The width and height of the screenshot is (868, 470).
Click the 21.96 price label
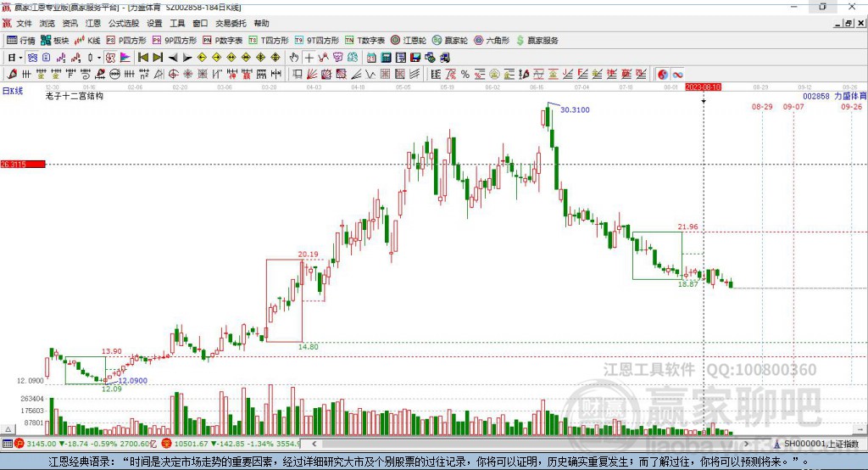687,227
